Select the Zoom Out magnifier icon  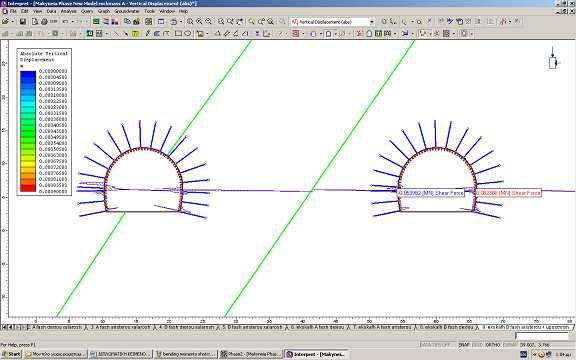coord(208,22)
